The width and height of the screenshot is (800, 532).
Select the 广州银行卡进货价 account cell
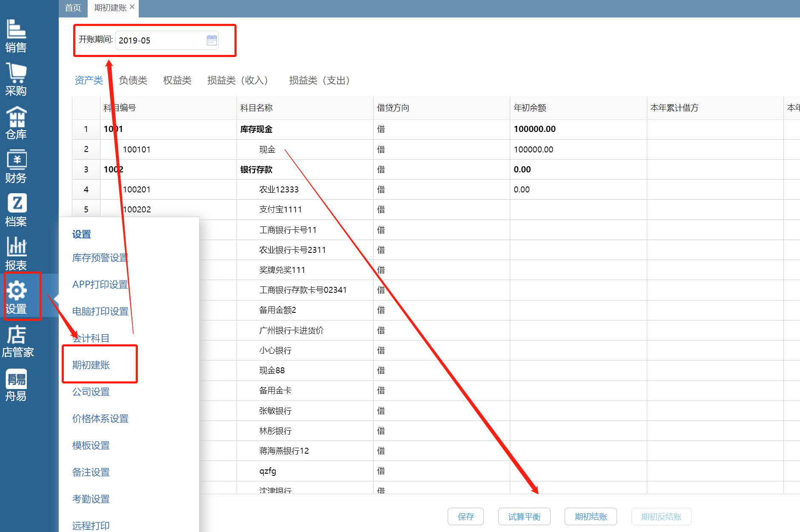(x=305, y=330)
